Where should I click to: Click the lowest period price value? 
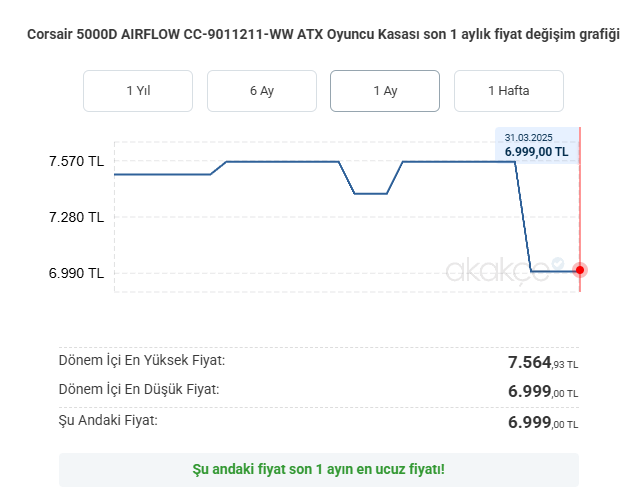coord(543,391)
